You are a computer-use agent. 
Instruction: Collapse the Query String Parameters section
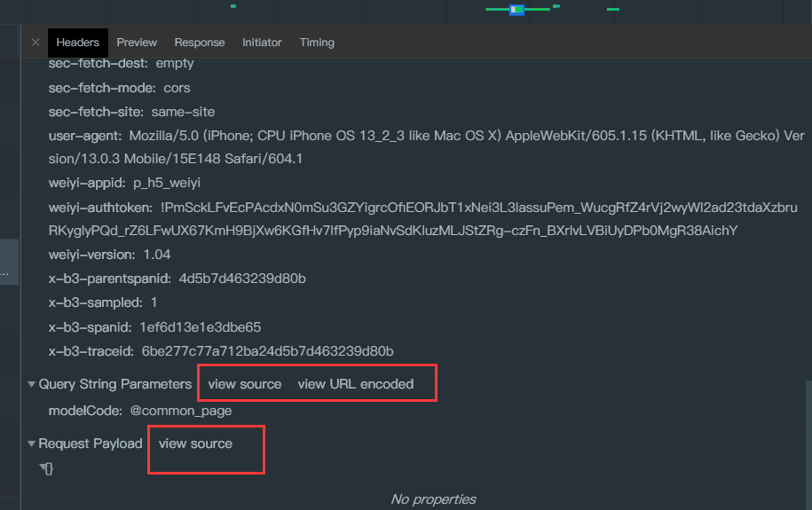[x=32, y=384]
